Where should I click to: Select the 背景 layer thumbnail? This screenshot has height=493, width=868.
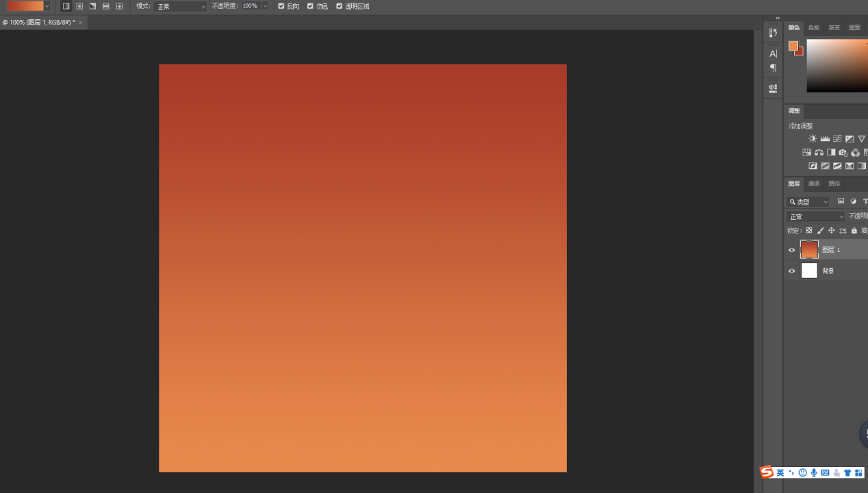coord(809,270)
